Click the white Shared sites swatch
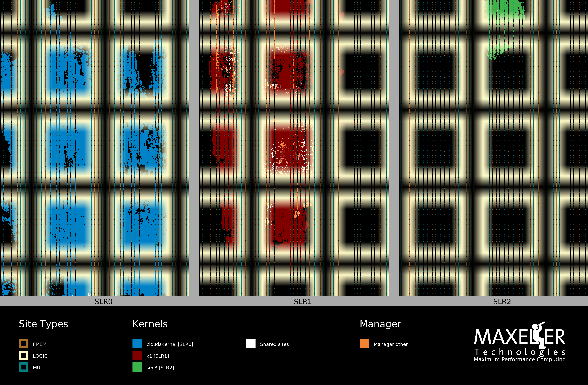The height and width of the screenshot is (385, 588). coord(251,344)
